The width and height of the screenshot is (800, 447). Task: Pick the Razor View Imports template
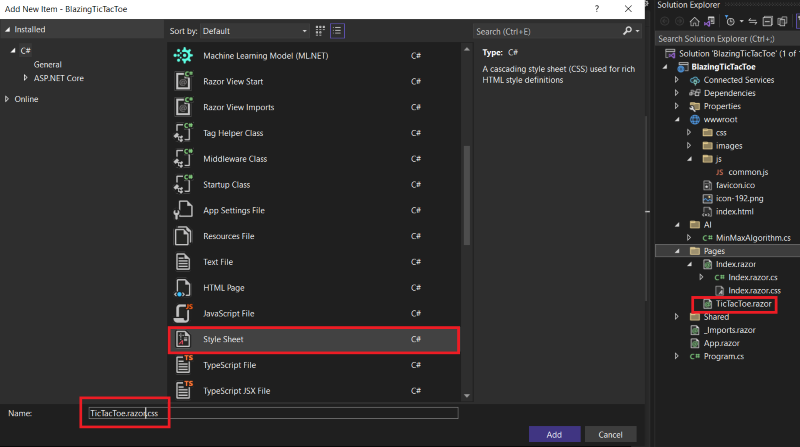click(314, 107)
